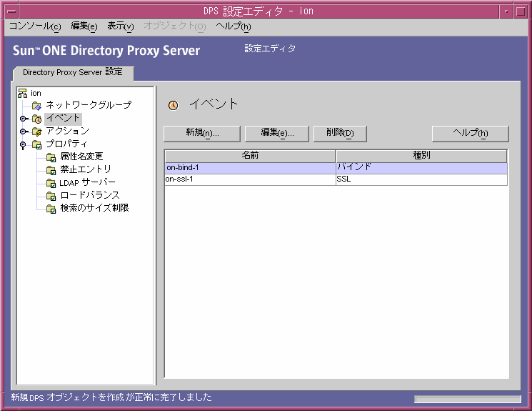The image size is (532, 411).
Task: Click the ion server root icon
Action: pyautogui.click(x=22, y=93)
